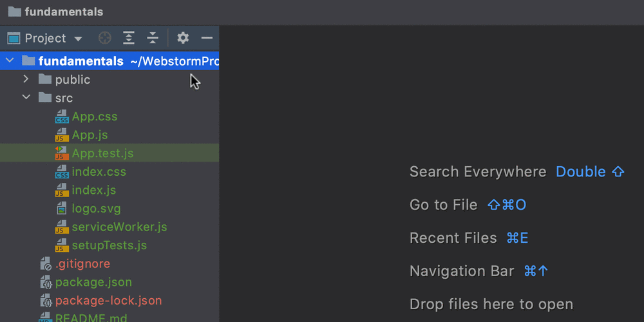Click the logo.svg image file icon
This screenshot has width=644, height=322.
(x=62, y=209)
